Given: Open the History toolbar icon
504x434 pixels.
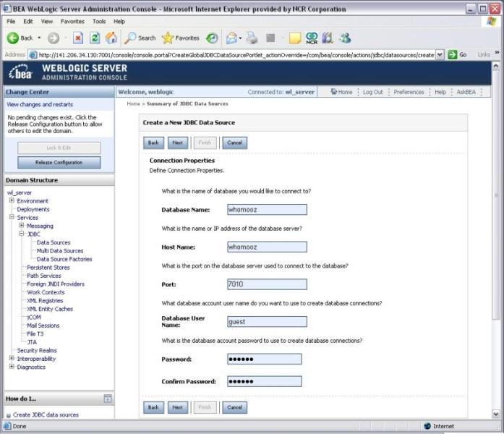Looking at the screenshot, I should tap(212, 38).
